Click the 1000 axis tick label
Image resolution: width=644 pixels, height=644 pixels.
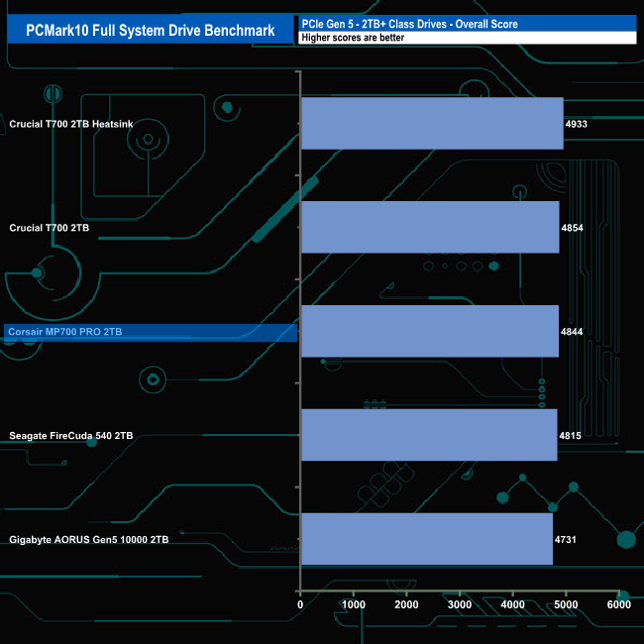pos(354,604)
